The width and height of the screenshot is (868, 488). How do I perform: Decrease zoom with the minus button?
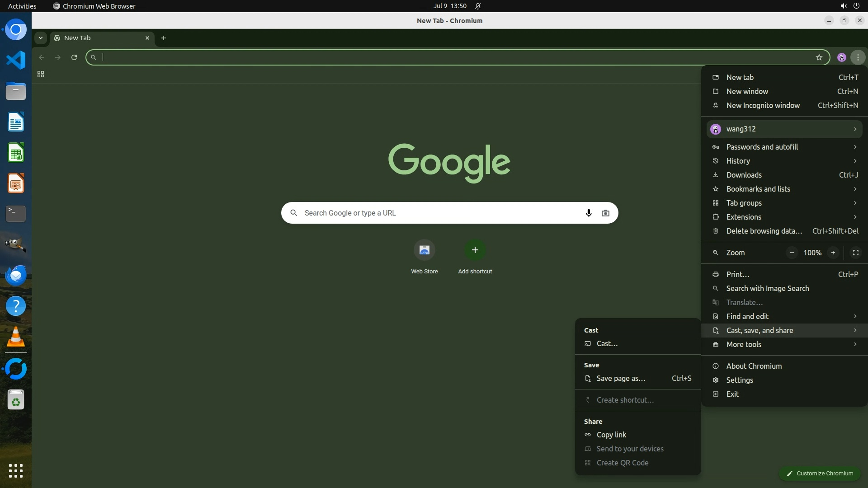(792, 253)
